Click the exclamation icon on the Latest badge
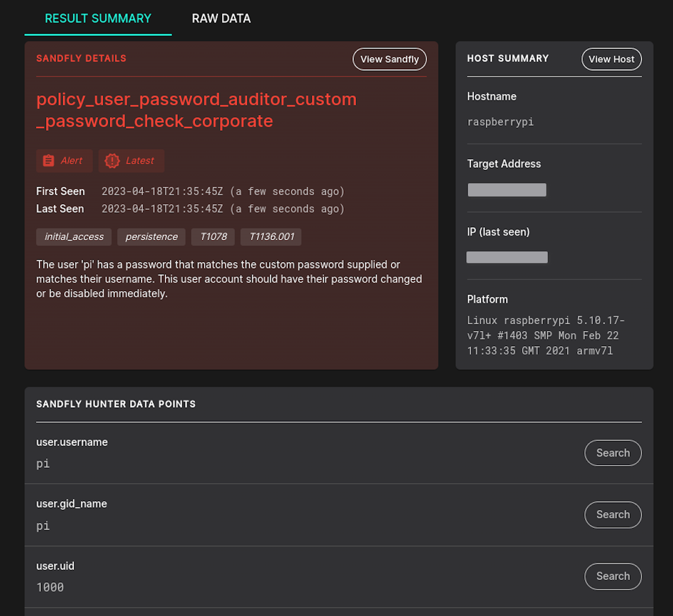673x616 pixels. coord(112,160)
